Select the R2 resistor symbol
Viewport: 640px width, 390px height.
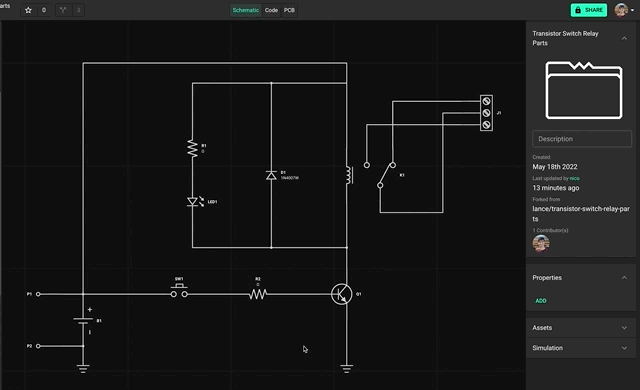pos(258,294)
